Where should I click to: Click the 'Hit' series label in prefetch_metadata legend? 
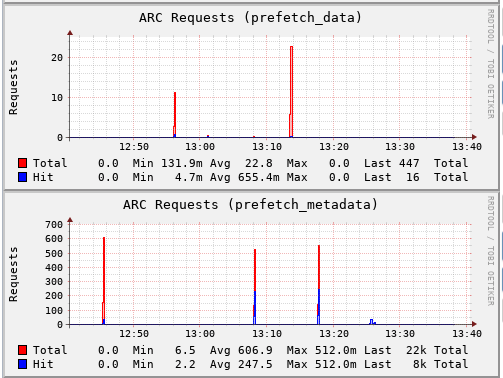click(43, 364)
